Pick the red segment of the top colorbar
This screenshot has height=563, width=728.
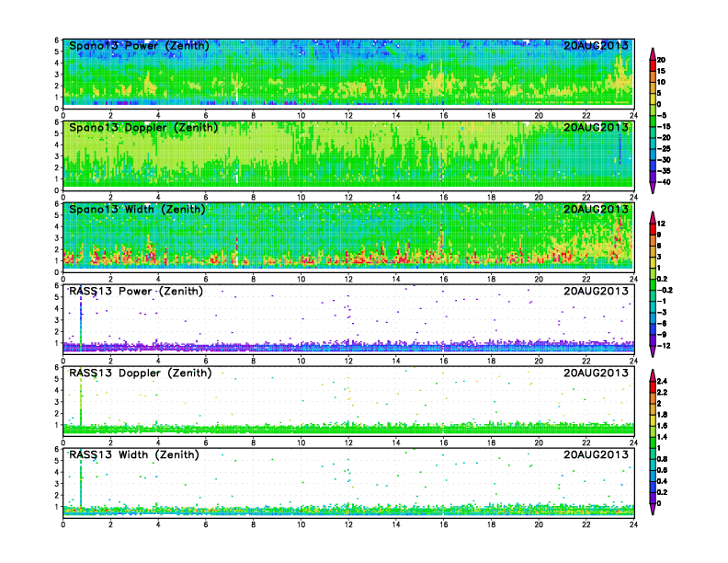[653, 65]
